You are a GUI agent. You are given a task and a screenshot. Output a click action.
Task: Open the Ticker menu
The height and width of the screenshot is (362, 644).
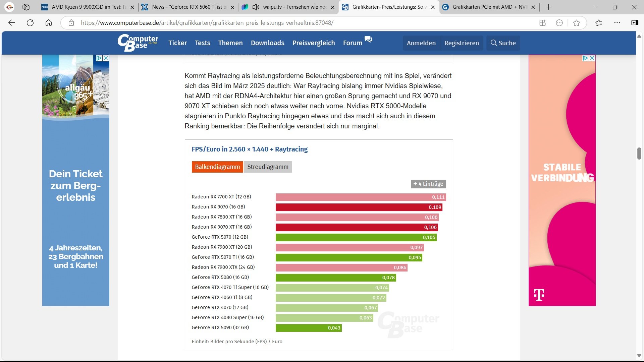tap(177, 43)
